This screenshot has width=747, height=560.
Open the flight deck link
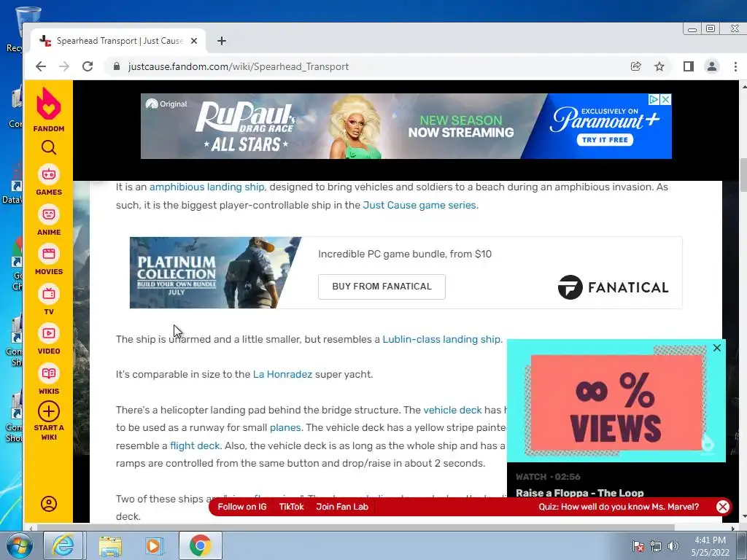pos(195,446)
